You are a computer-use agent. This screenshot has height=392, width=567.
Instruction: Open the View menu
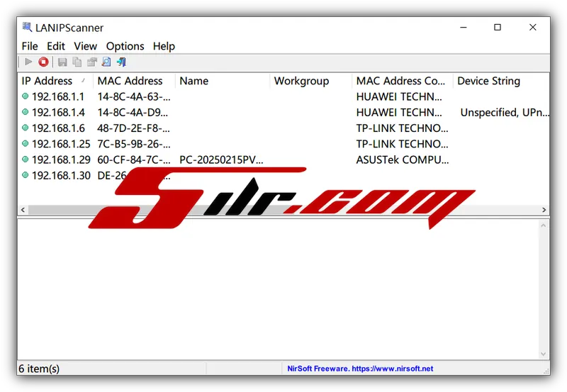coord(85,46)
